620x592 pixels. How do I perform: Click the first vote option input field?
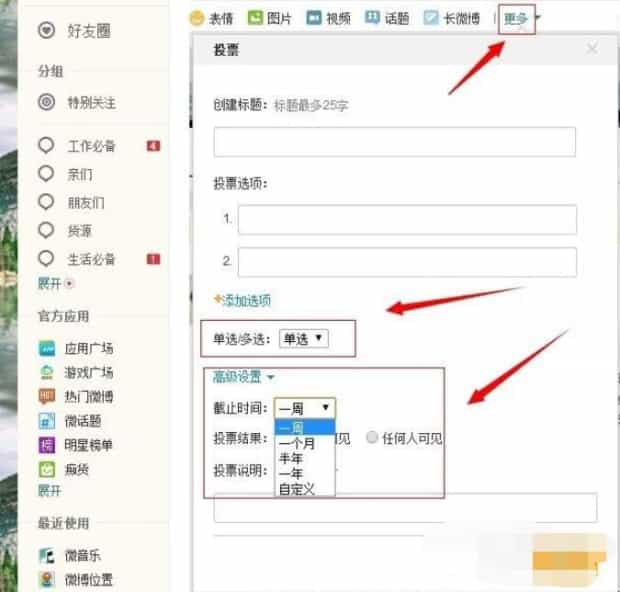(x=406, y=219)
